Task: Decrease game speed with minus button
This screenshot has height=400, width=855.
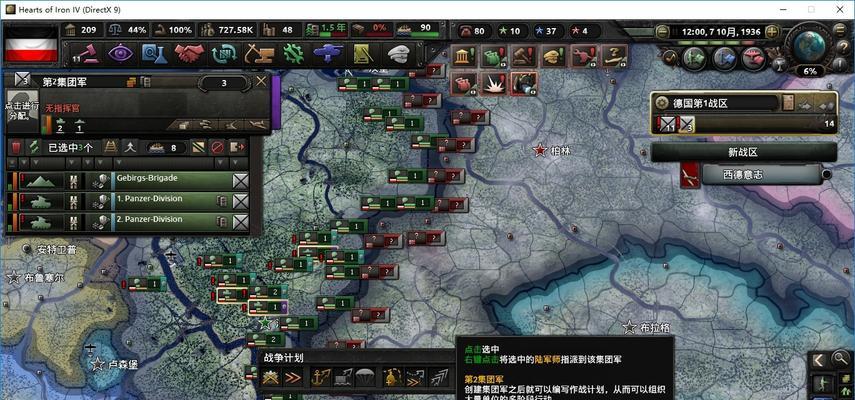Action: 663,31
